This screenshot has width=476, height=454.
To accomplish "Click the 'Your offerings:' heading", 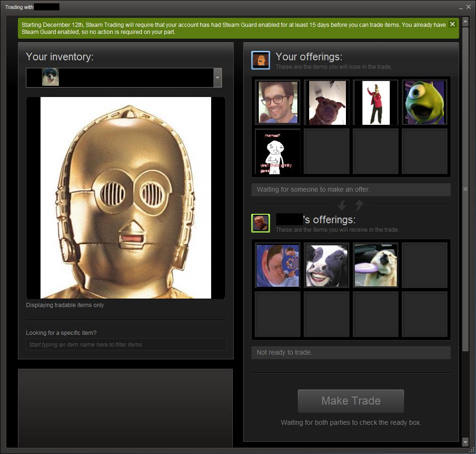I will click(309, 57).
